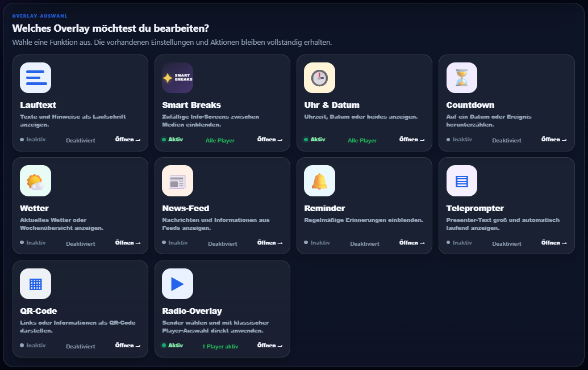The width and height of the screenshot is (588, 370).
Task: Open the Lauftext overlay via Öffnen
Action: (128, 139)
